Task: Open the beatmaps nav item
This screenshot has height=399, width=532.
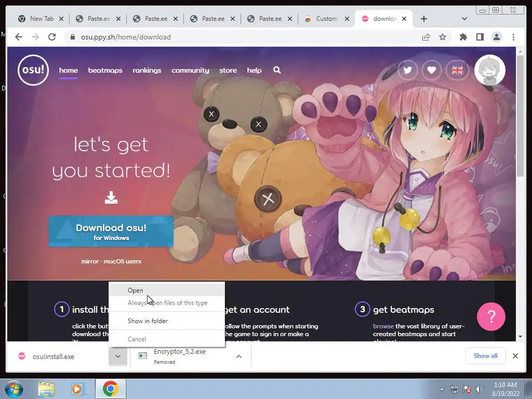Action: click(x=105, y=70)
